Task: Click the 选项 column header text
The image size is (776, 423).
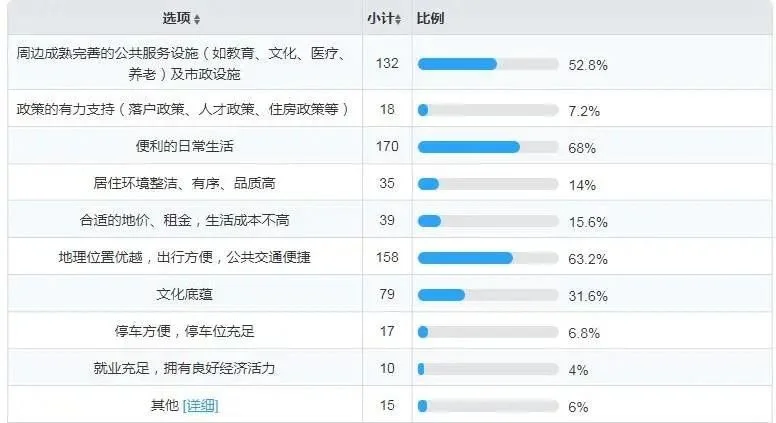Action: 177,18
